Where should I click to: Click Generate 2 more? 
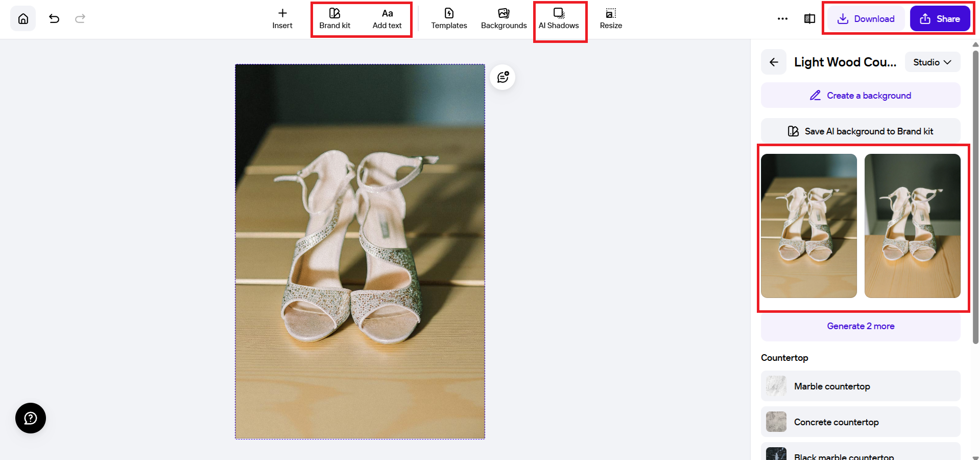[861, 326]
